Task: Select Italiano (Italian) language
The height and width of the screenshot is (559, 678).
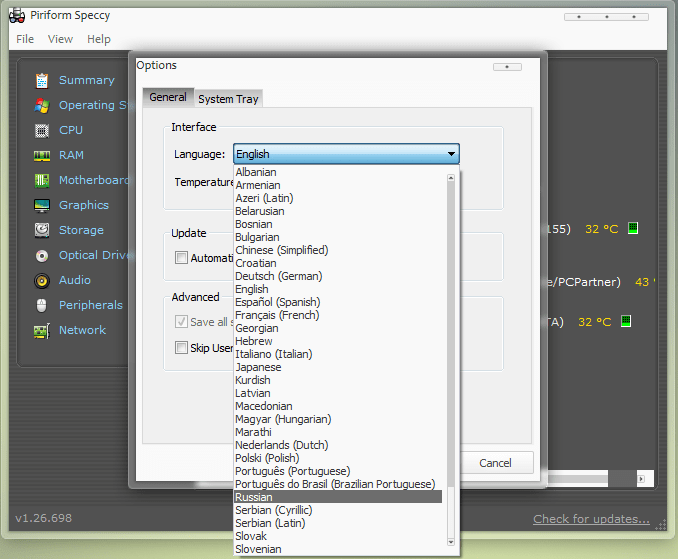Action: [x=338, y=354]
